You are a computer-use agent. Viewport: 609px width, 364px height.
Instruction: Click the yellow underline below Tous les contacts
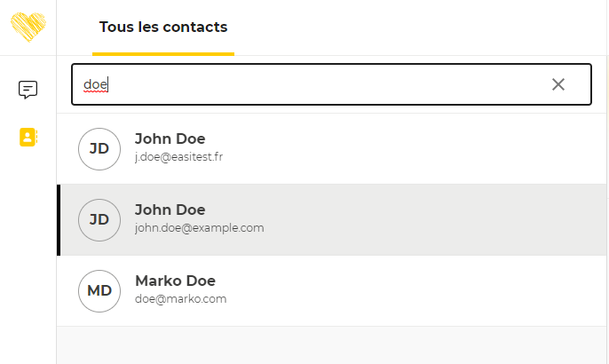(163, 54)
